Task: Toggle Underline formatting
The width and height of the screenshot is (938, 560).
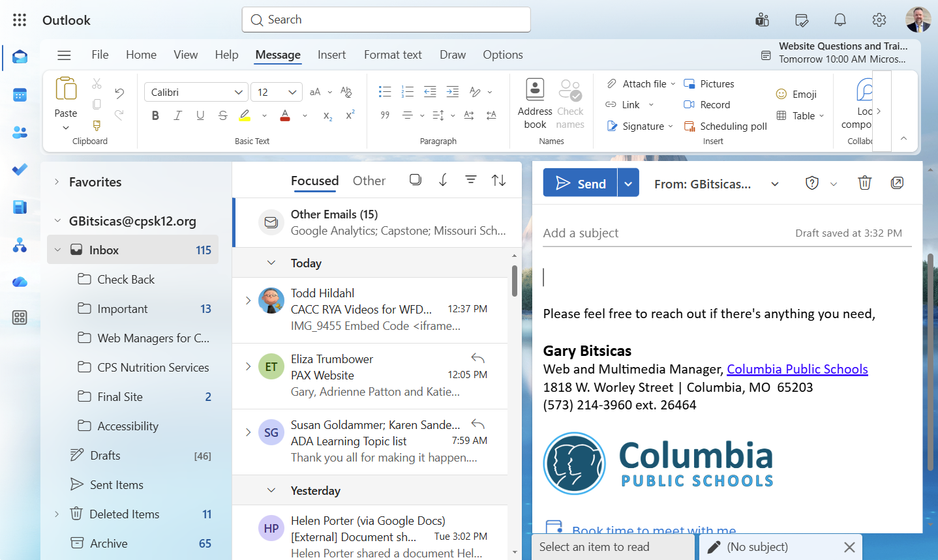Action: pyautogui.click(x=200, y=115)
